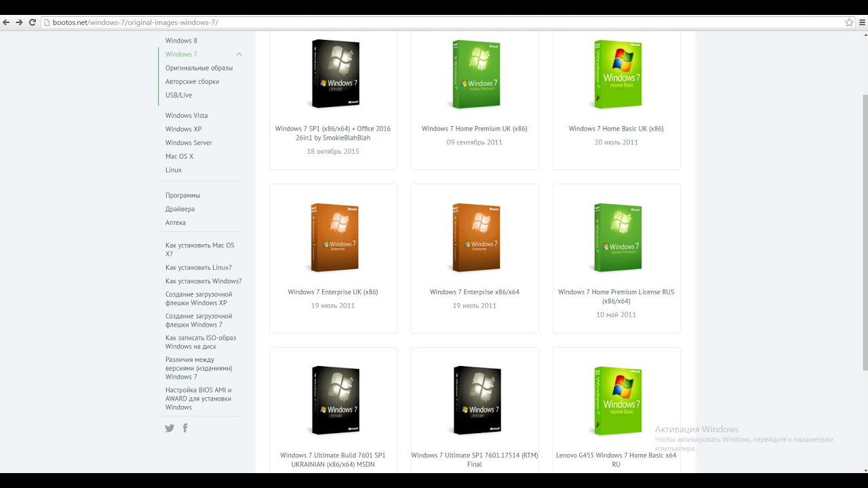
Task: Click date 09 сентябрь 2011
Action: coord(475,142)
